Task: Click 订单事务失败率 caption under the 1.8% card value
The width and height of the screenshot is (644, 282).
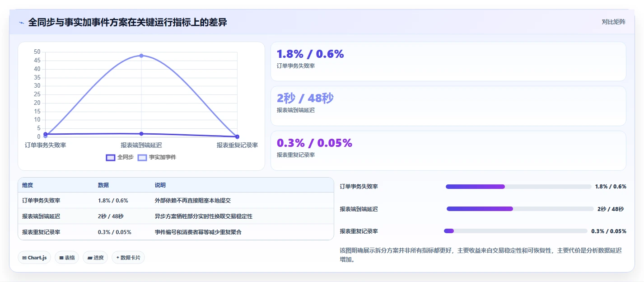Action: pos(296,66)
